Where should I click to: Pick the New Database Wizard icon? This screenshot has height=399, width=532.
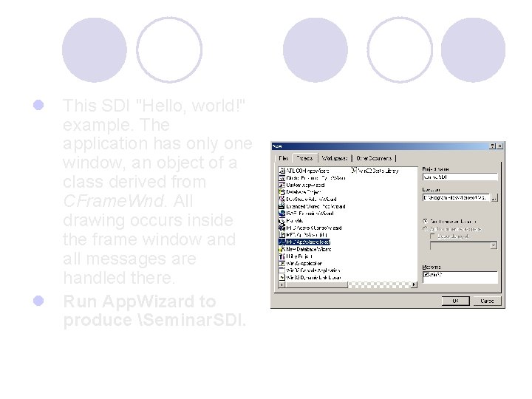(282, 249)
